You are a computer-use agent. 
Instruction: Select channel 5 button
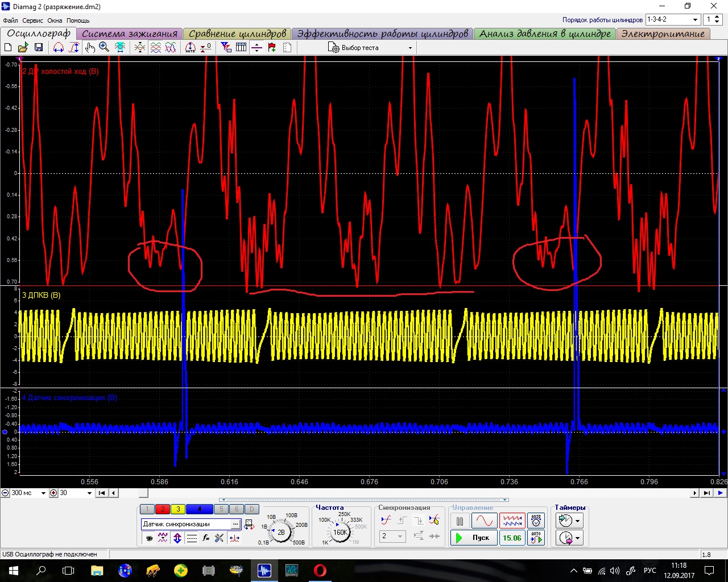pyautogui.click(x=222, y=509)
